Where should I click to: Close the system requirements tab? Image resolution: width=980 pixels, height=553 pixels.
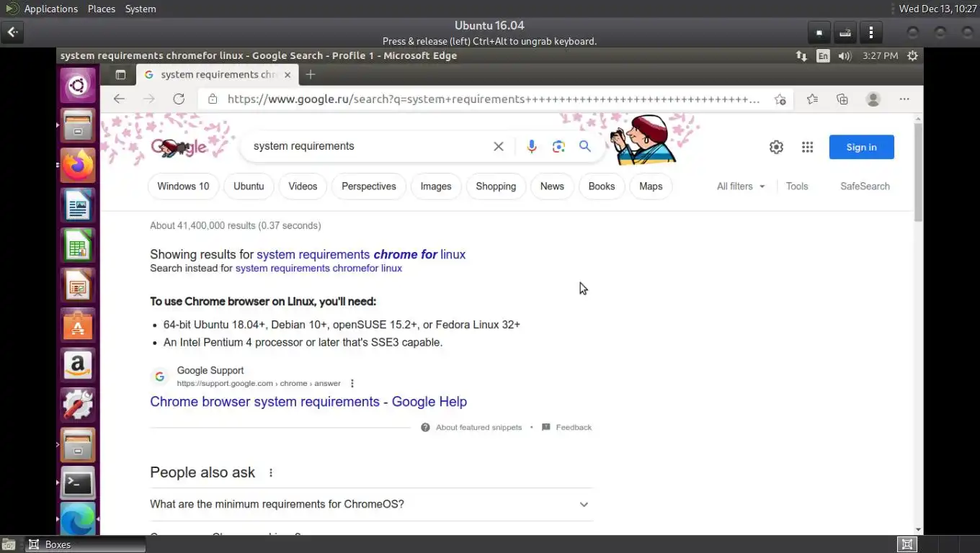coord(288,75)
